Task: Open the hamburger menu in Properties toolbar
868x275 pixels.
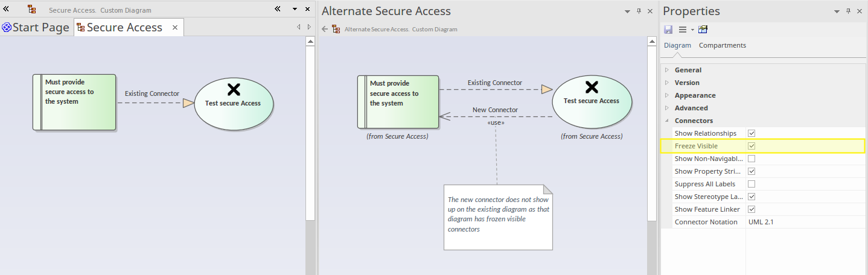Action: (683, 30)
